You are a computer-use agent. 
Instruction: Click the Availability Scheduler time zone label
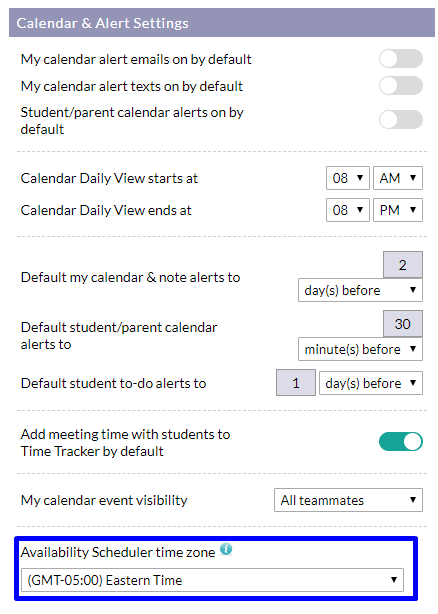click(118, 552)
